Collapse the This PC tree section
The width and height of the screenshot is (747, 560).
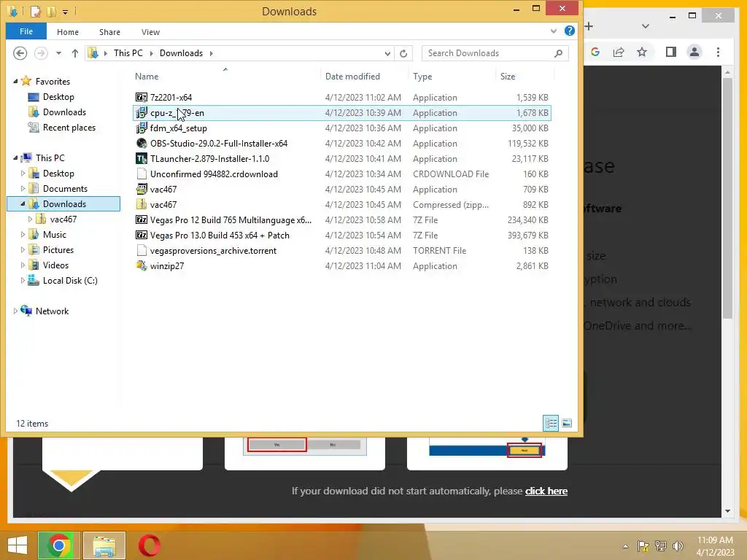[x=15, y=157]
